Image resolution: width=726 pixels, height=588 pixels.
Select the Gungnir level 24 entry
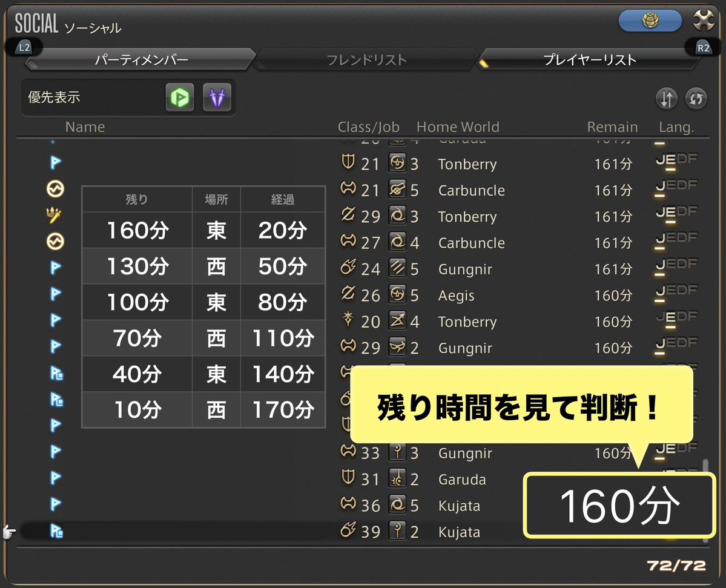(465, 269)
